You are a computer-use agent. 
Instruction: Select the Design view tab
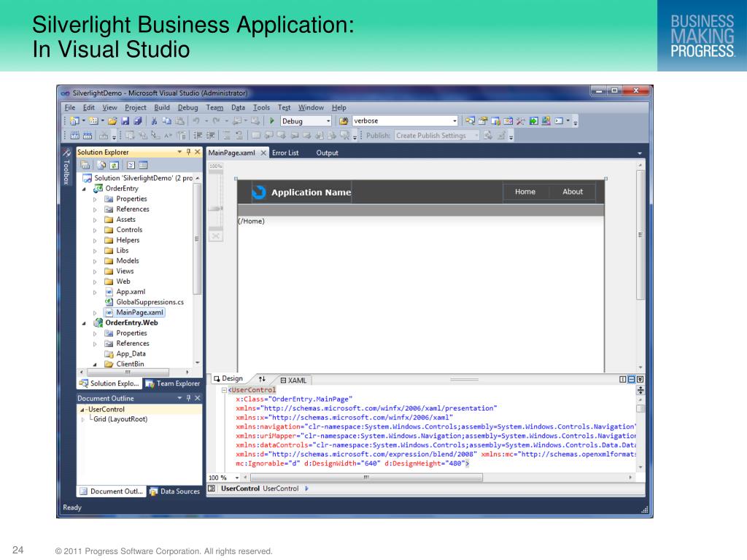coord(228,378)
